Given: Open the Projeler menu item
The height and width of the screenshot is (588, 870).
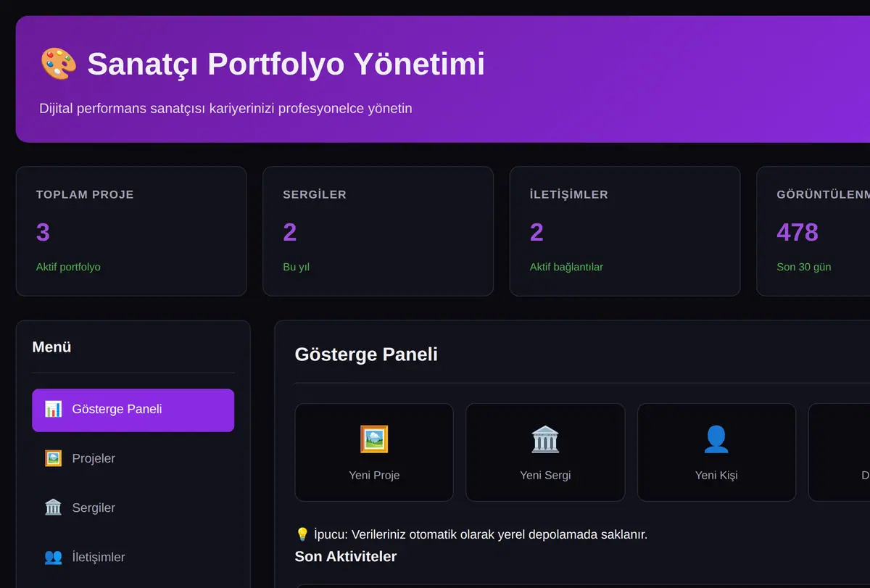Looking at the screenshot, I should click(x=133, y=458).
